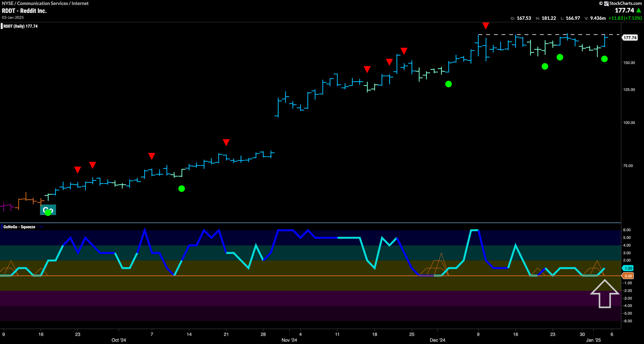Click the cyan 1.00 oscillator value tag

pyautogui.click(x=628, y=268)
